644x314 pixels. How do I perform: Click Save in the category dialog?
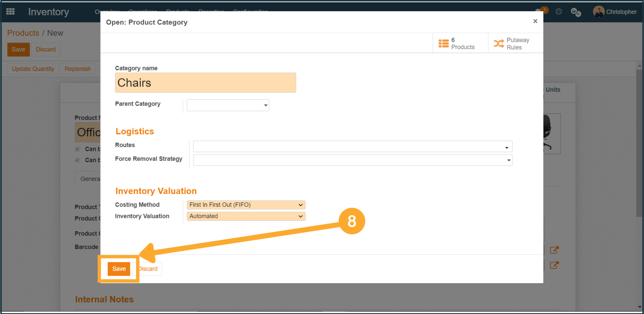click(x=119, y=269)
